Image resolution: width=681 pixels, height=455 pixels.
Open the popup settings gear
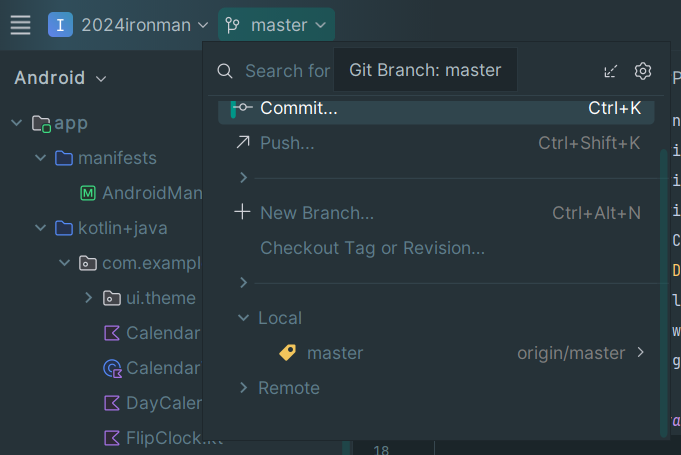643,71
